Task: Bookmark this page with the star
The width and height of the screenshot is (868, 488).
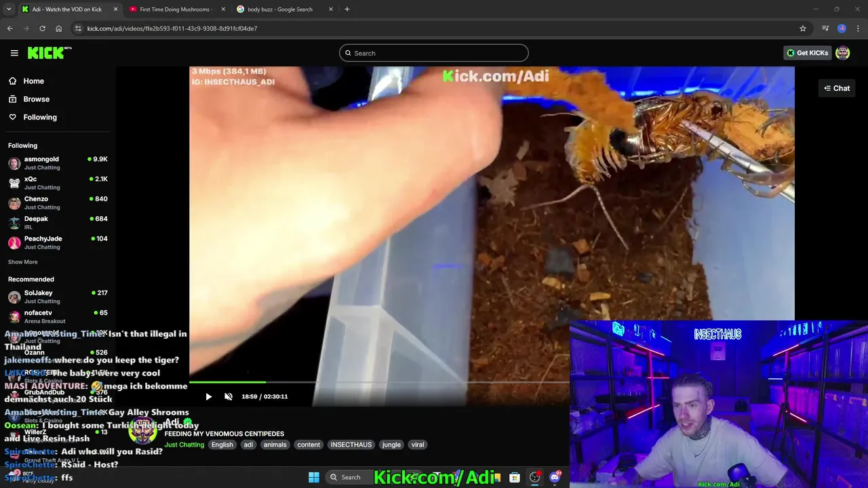Action: click(x=803, y=28)
